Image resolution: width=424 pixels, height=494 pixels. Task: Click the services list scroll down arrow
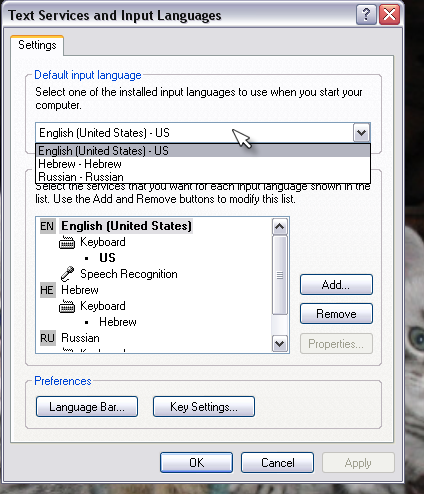tap(279, 343)
